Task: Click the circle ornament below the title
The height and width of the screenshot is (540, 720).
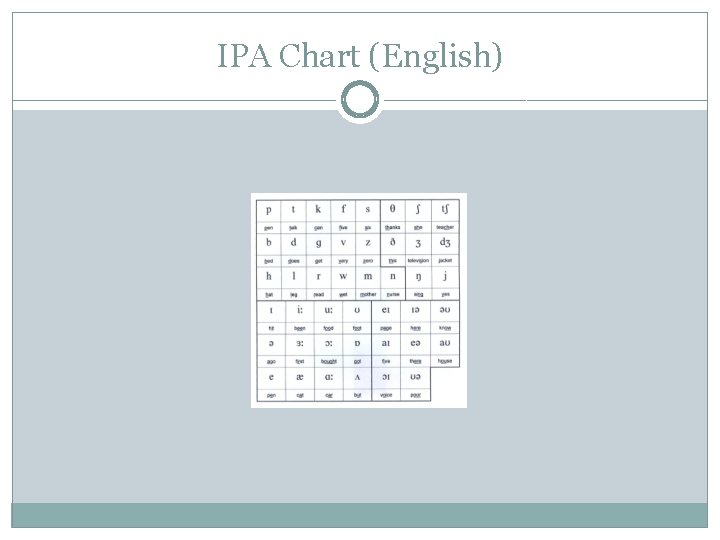Action: pyautogui.click(x=360, y=100)
